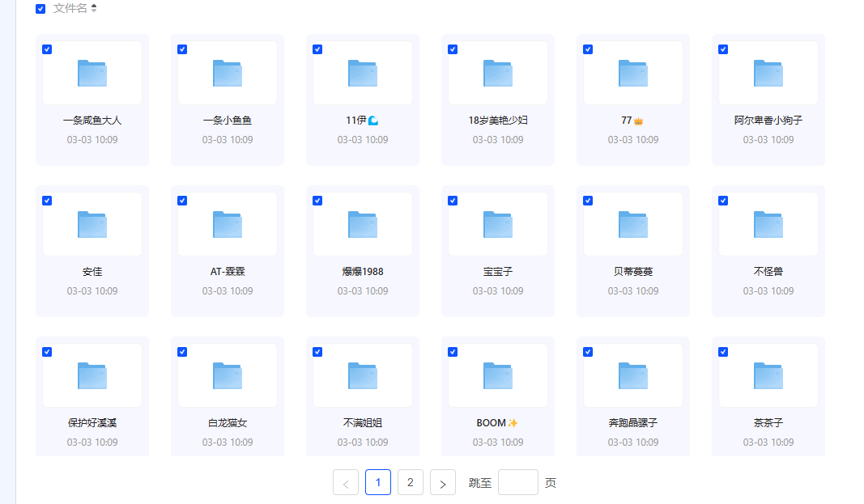The width and height of the screenshot is (864, 504).
Task: Open the 不怪兽 folder icon
Action: click(x=768, y=224)
